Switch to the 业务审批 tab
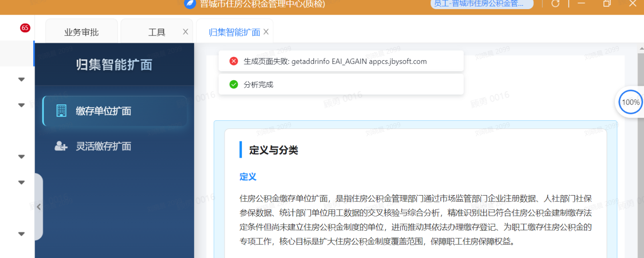This screenshot has height=258, width=644. coord(82,32)
